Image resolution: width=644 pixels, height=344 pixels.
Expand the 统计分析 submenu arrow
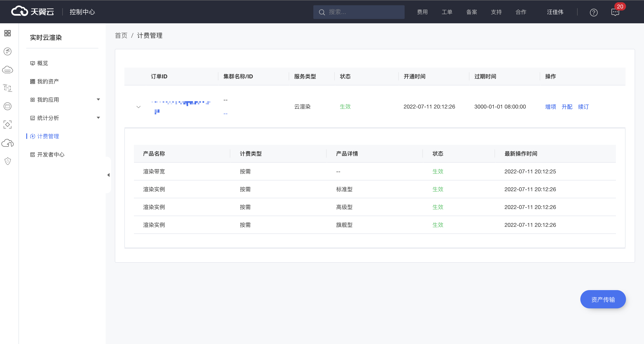98,118
